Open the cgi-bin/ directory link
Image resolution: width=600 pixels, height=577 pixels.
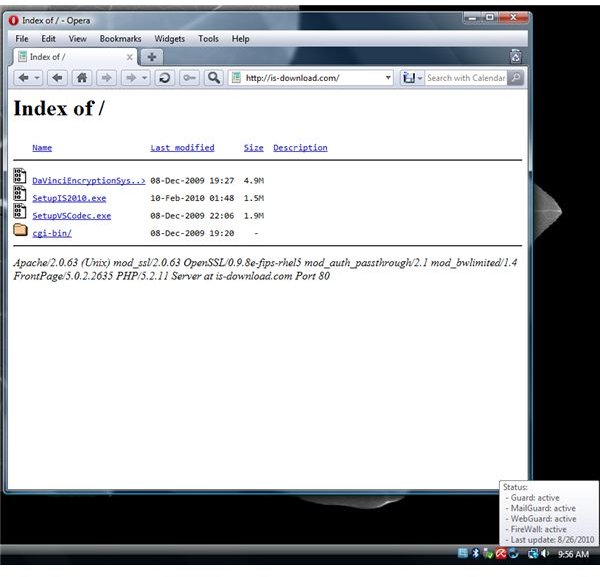click(x=52, y=233)
